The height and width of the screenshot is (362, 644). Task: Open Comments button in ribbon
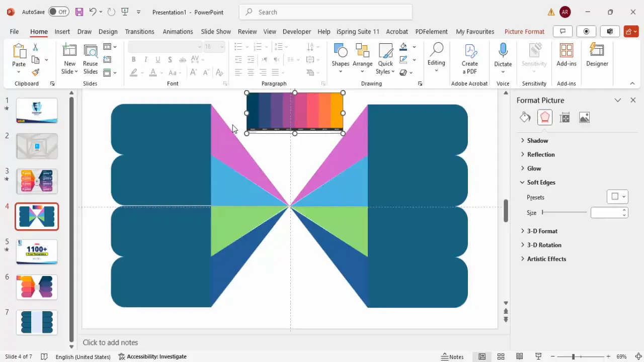pos(562,31)
